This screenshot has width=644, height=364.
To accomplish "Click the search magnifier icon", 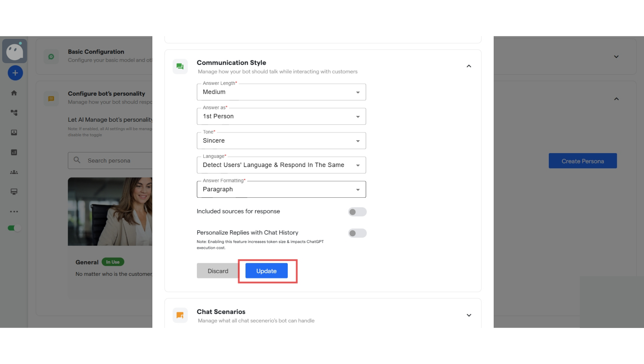I will [77, 160].
